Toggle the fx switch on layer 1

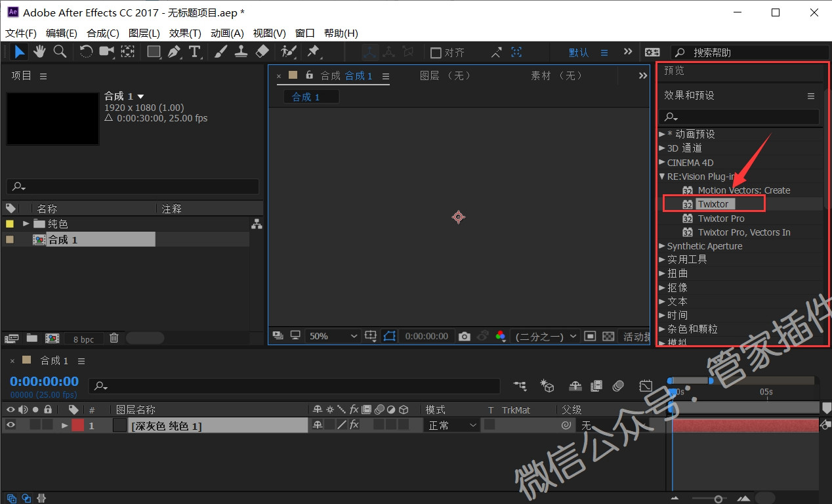tap(354, 425)
